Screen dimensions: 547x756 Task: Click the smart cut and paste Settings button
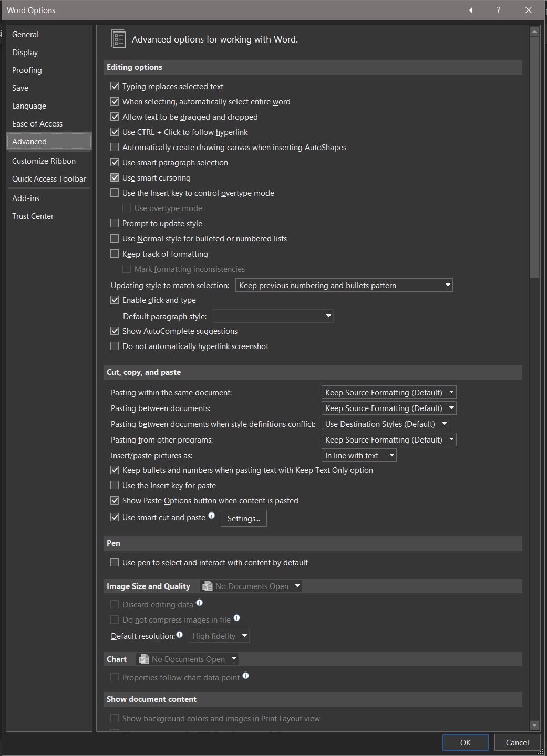244,518
